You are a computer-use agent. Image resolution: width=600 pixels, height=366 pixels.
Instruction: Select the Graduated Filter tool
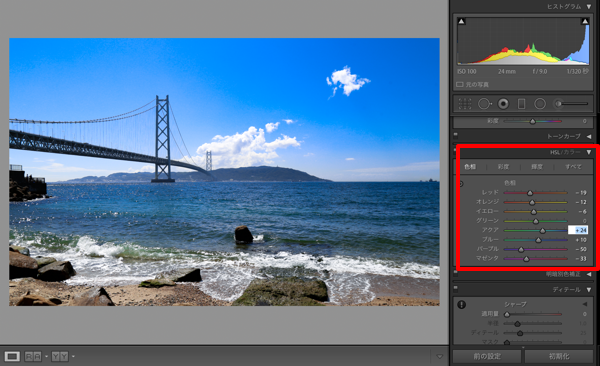pos(521,104)
